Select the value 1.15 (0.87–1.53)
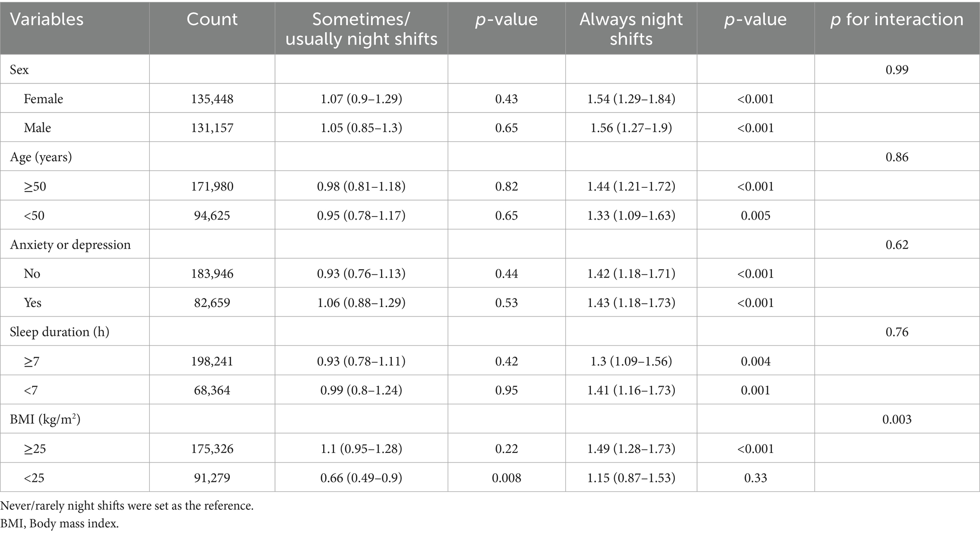 click(x=631, y=478)
